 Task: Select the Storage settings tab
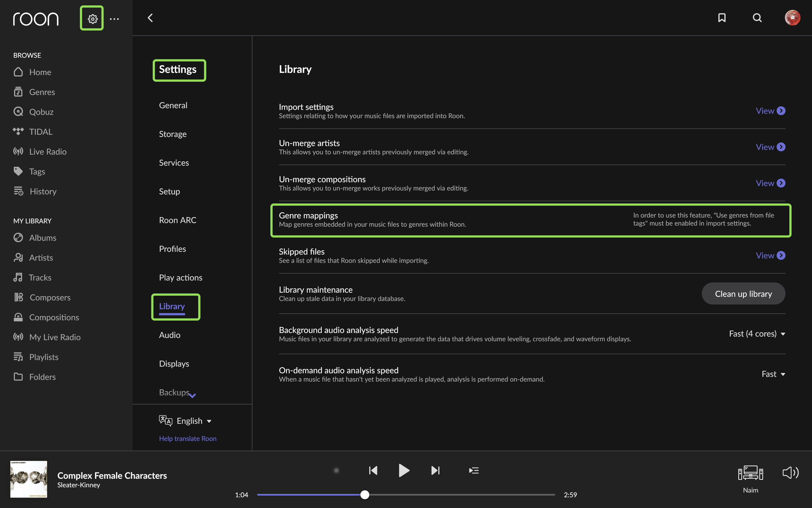click(x=173, y=134)
